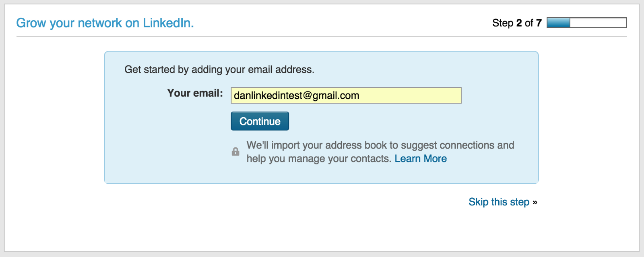Open the Learn More link
Viewport: 644px width, 257px height.
pyautogui.click(x=420, y=159)
